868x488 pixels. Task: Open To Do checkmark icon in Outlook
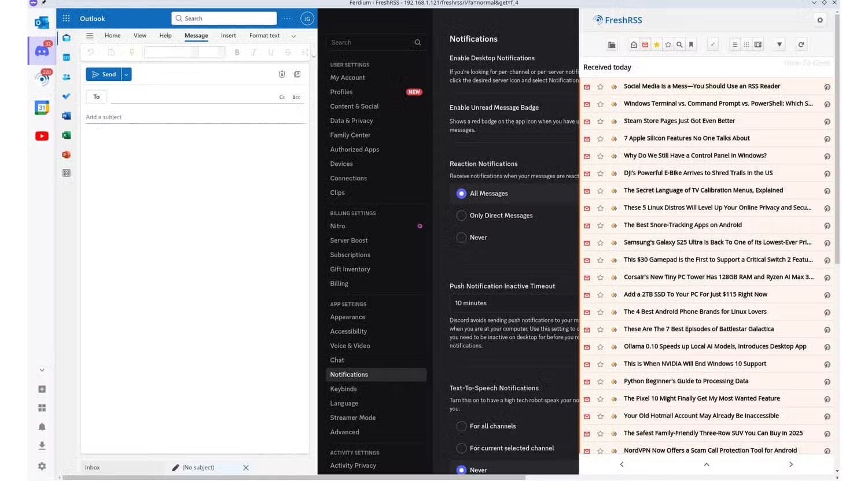(x=67, y=96)
